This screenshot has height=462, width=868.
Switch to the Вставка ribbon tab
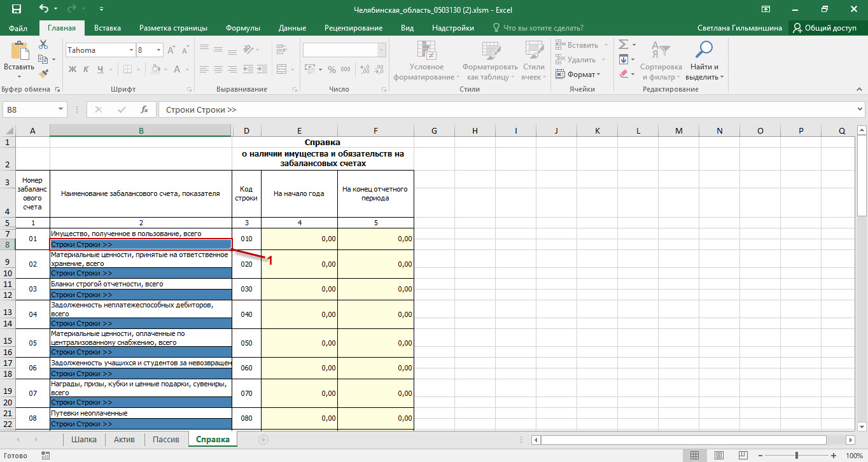[x=108, y=28]
